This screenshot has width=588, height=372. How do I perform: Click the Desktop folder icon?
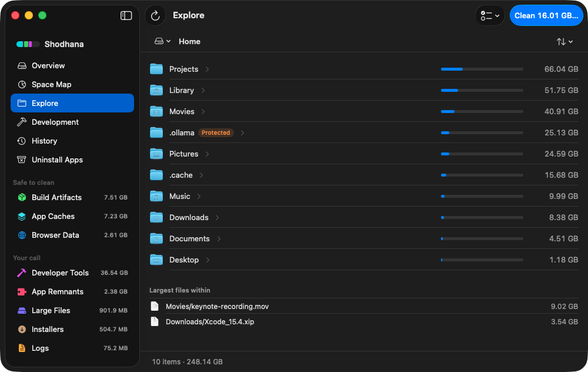pyautogui.click(x=156, y=260)
